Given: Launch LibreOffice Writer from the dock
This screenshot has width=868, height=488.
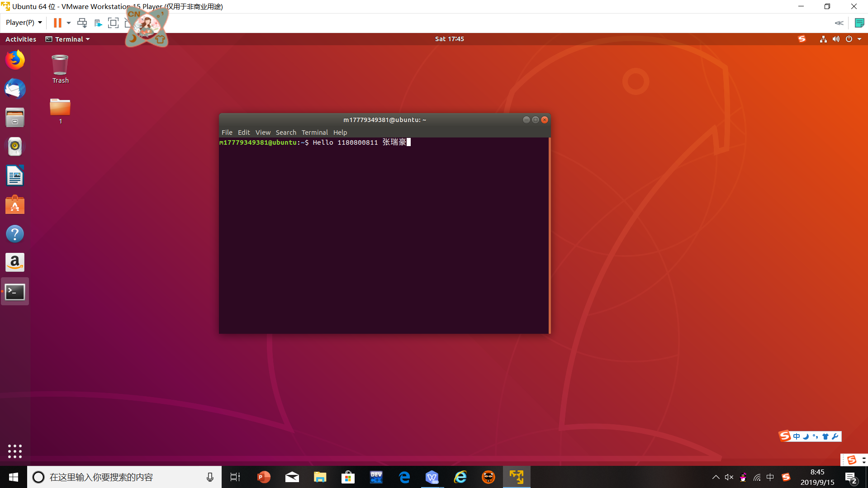Looking at the screenshot, I should click(15, 175).
